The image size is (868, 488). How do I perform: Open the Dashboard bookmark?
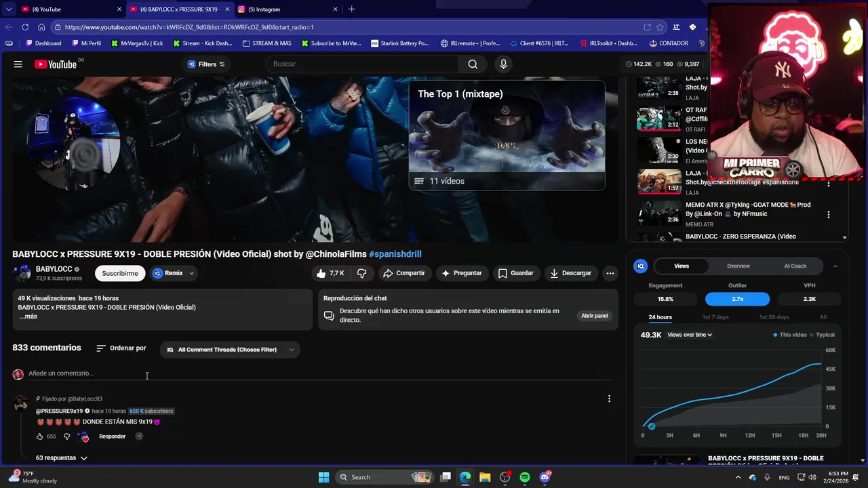pos(43,43)
